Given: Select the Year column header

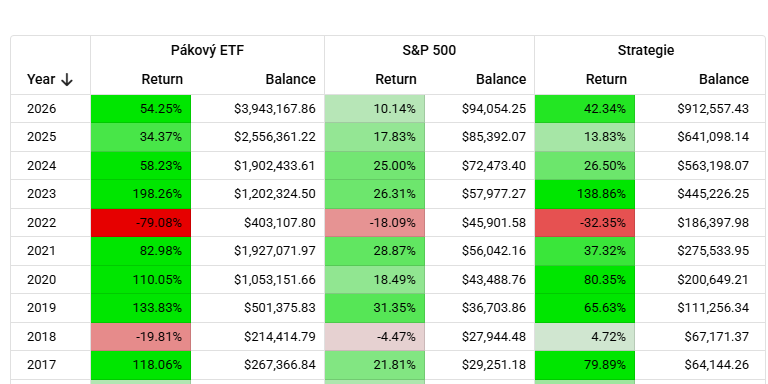Looking at the screenshot, I should [x=50, y=79].
